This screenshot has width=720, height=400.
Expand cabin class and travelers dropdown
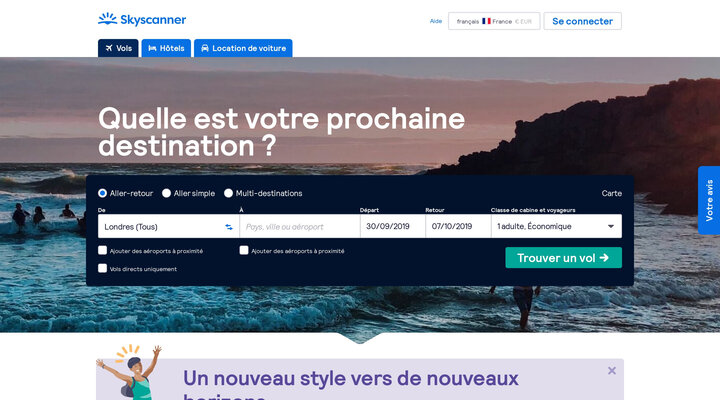(x=557, y=226)
